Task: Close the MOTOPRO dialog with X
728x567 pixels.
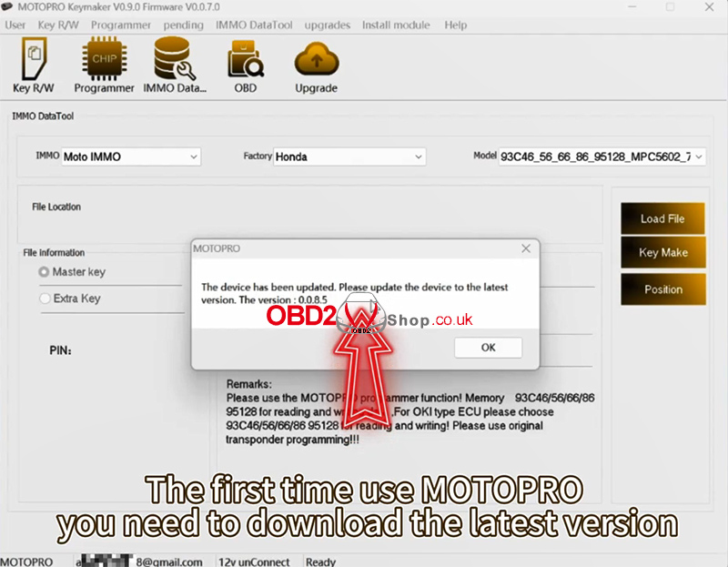Action: 526,248
